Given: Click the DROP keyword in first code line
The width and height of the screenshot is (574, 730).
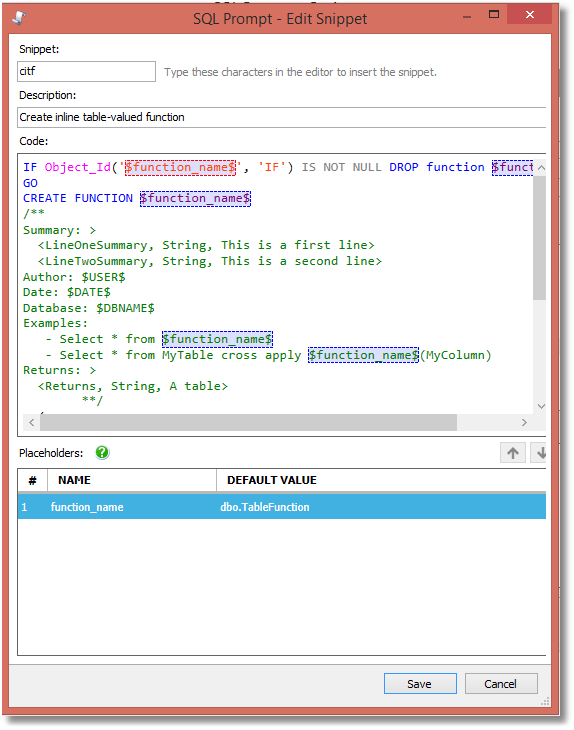Looking at the screenshot, I should 404,167.
